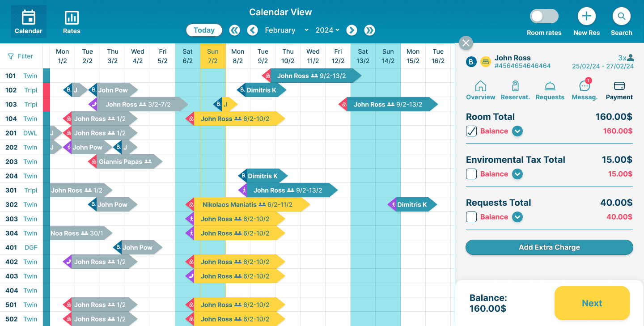Open the Reservation tab in guest panel
The height and width of the screenshot is (326, 644).
tap(515, 90)
